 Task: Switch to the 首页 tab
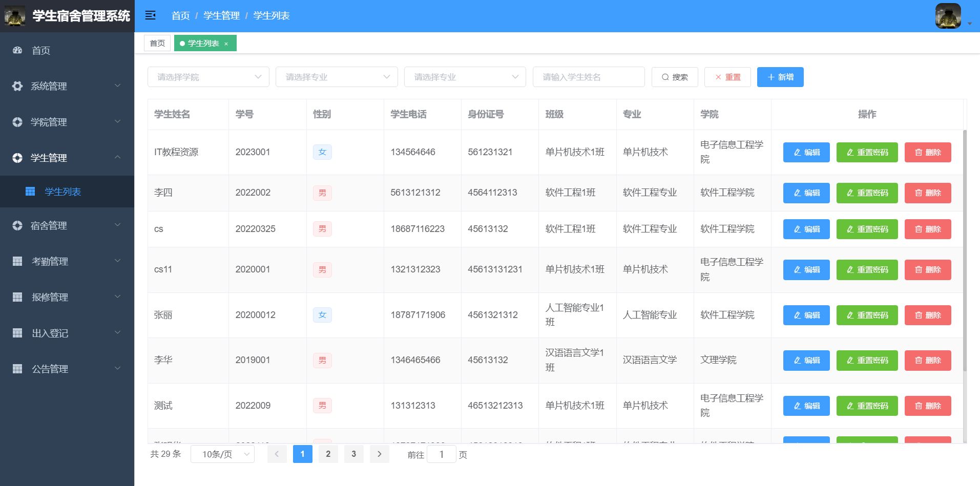click(x=157, y=43)
